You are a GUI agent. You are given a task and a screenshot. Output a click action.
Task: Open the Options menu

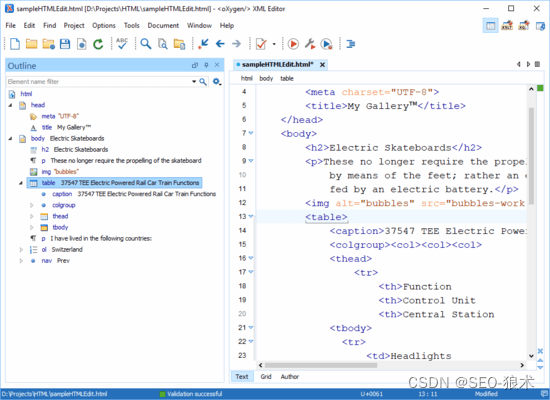(104, 26)
